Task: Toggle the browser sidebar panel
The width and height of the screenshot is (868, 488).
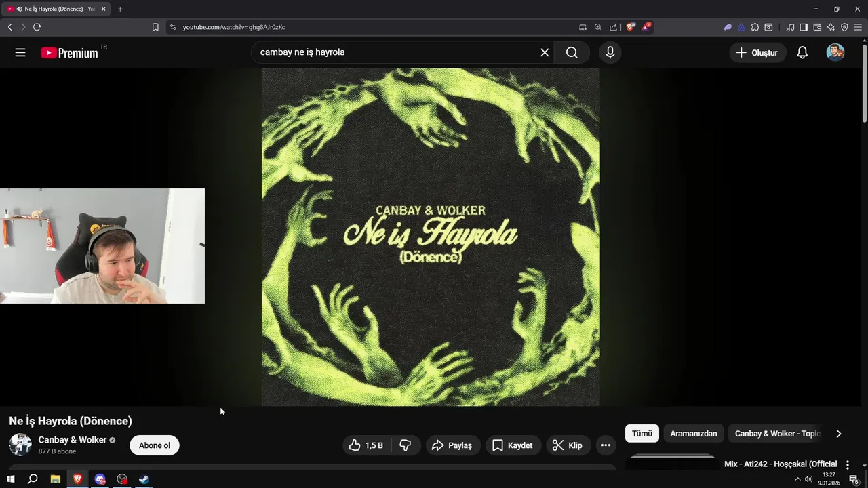Action: tap(804, 27)
